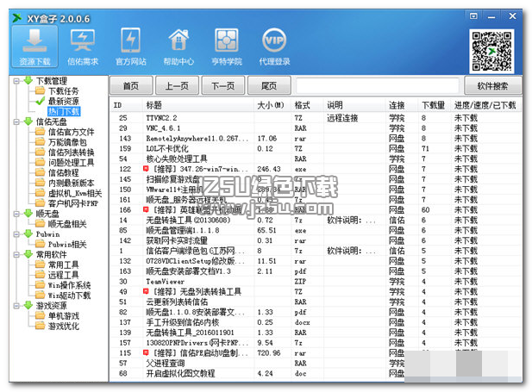Screen dimensions: 532x392
Task: Click the 软件搜索 search button
Action: 492,85
